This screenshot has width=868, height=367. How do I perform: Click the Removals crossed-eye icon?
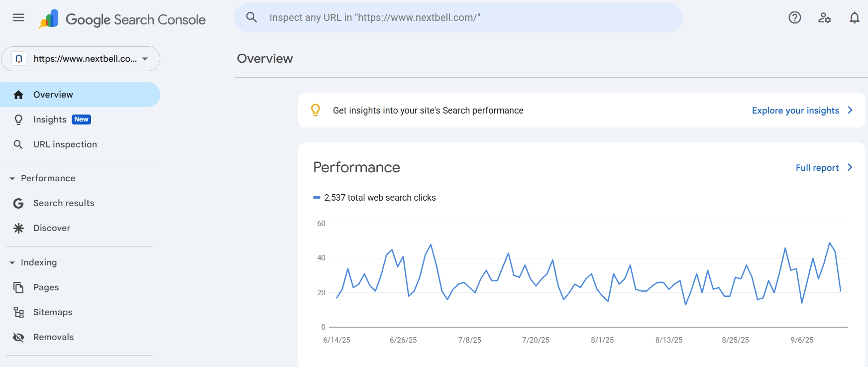coord(18,337)
